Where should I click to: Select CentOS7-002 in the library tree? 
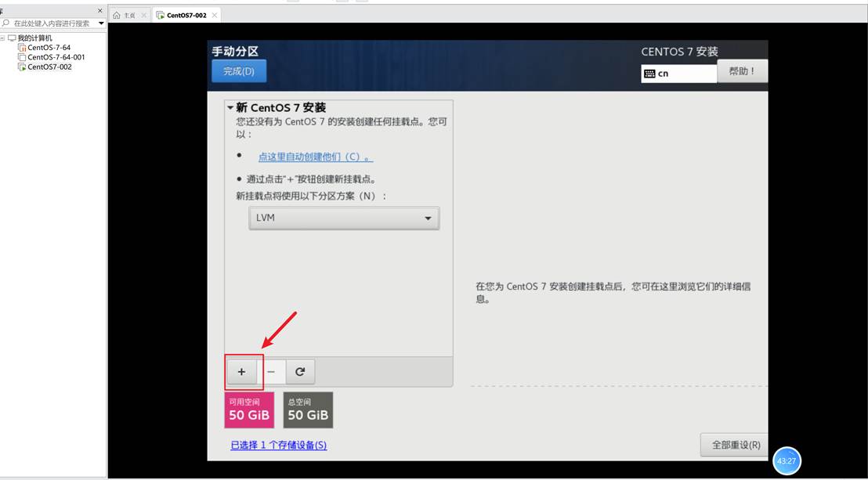(49, 67)
